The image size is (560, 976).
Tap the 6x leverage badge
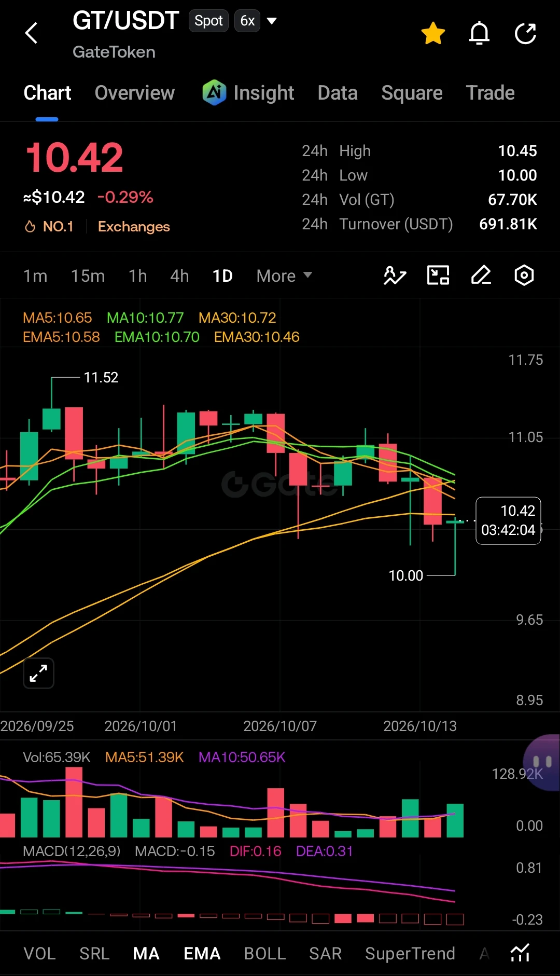pos(247,21)
